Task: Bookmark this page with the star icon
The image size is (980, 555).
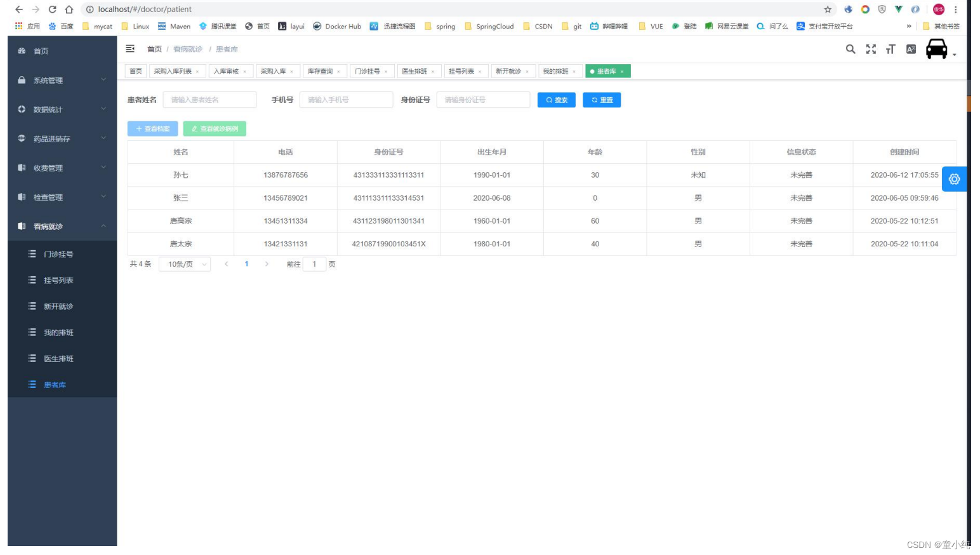Action: click(828, 10)
